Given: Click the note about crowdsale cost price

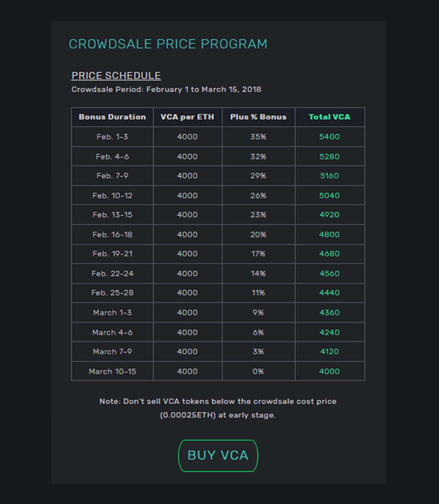Looking at the screenshot, I should point(218,408).
